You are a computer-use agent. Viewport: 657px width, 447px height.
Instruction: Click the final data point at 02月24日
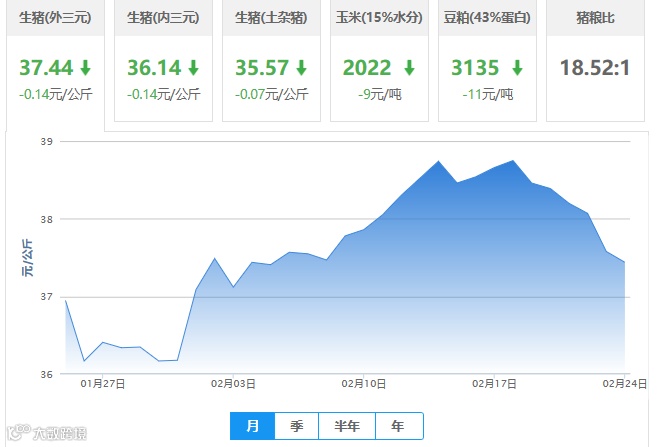pos(625,262)
